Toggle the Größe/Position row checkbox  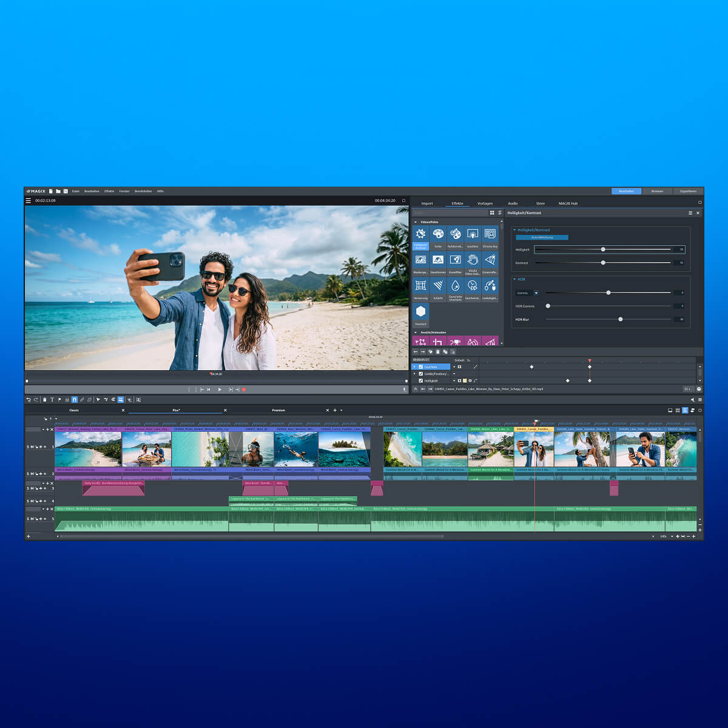pyautogui.click(x=421, y=374)
